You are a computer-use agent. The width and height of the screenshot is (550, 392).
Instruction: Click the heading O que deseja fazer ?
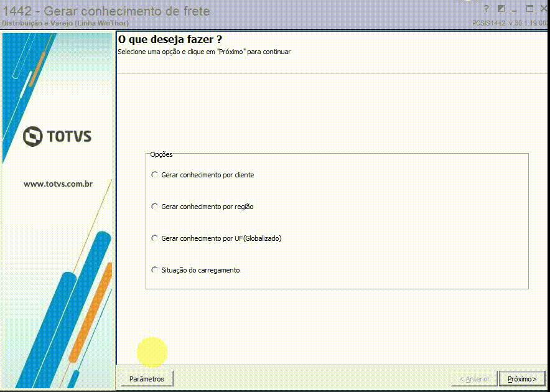click(170, 39)
